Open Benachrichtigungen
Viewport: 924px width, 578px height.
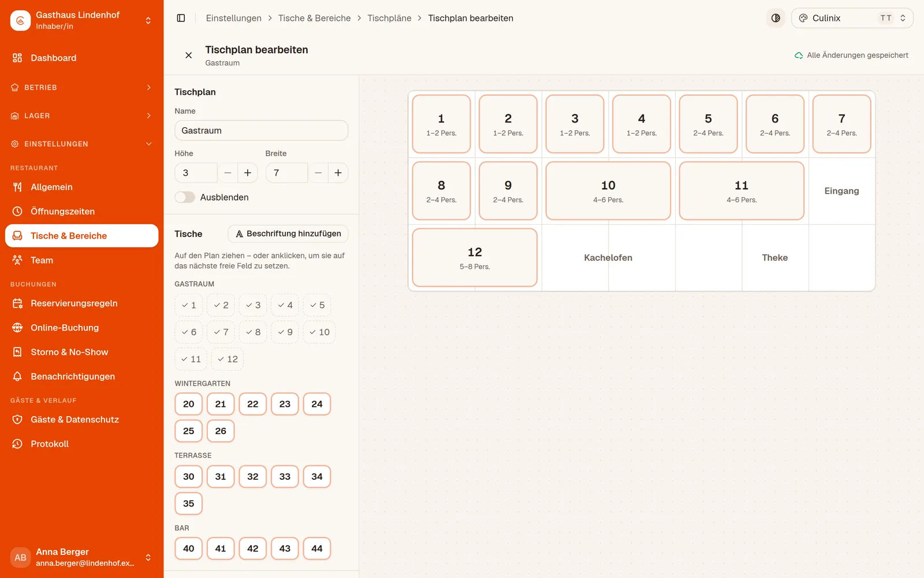81,376
